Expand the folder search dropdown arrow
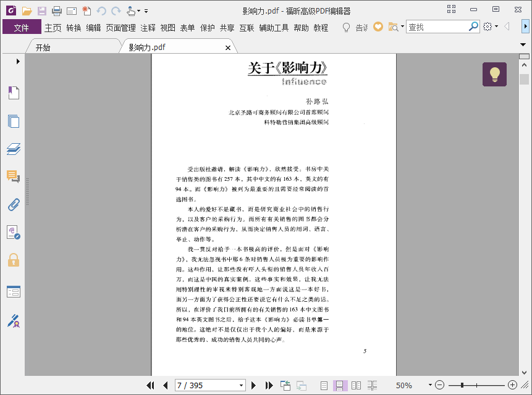The image size is (532, 395). (402, 27)
